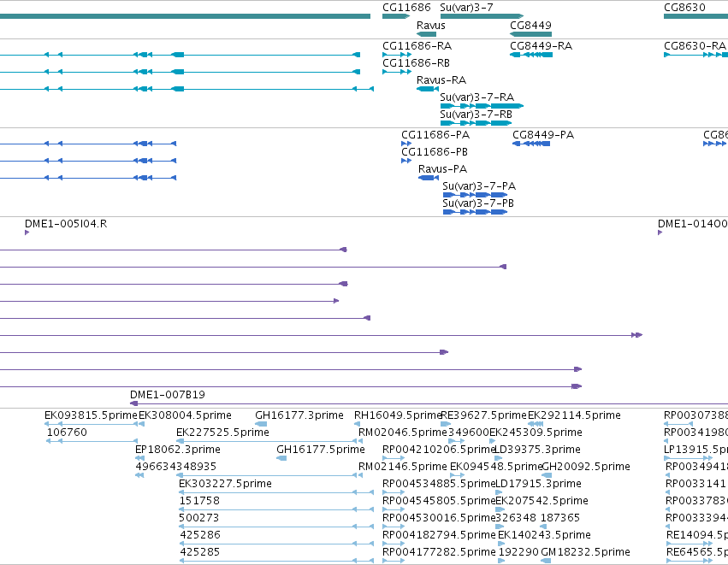Click the GM18232.5prime EST label
This screenshot has width=728, height=565.
(x=585, y=552)
